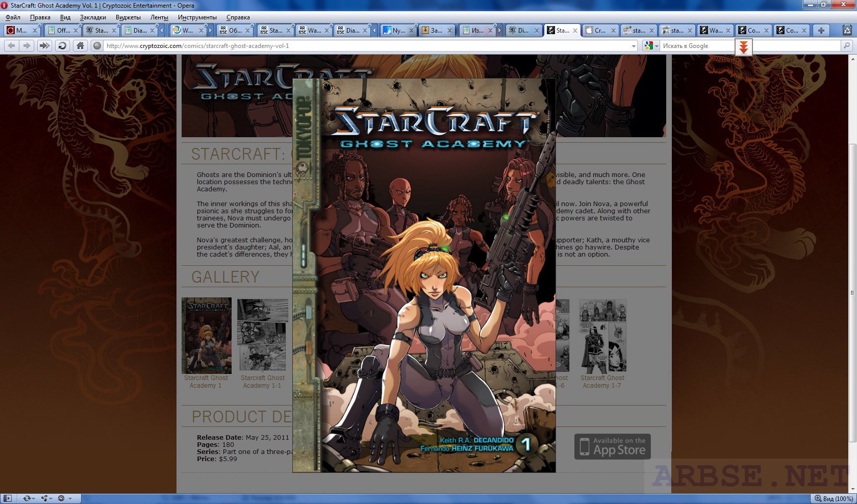Viewport: 857px width, 504px height.
Task: Open the Ленты menu
Action: pos(159,17)
